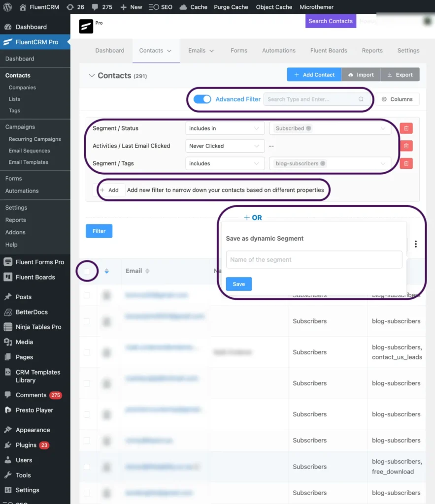
Task: Apply filters with the Filter button
Action: pos(99,231)
